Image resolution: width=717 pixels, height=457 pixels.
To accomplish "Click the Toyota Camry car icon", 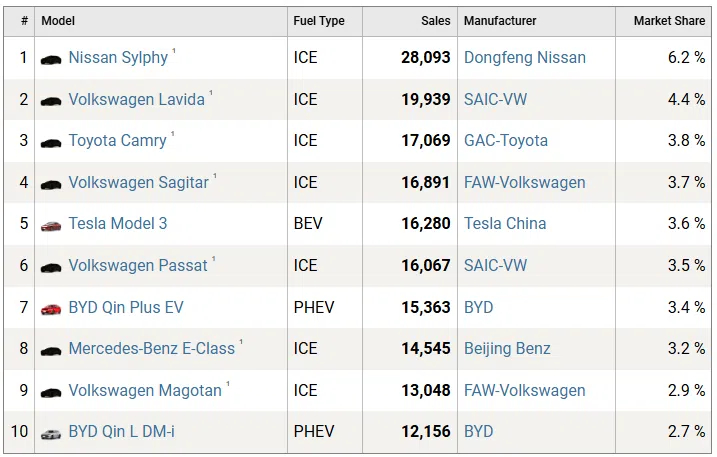I will 51,142.
